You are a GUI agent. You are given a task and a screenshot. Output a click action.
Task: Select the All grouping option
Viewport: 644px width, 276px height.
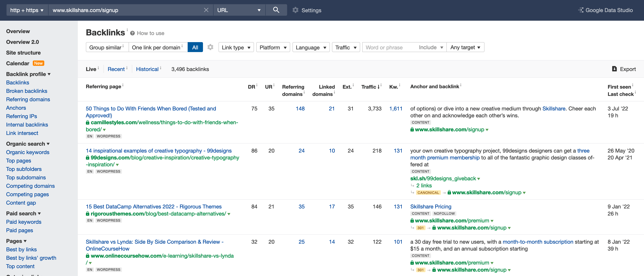[195, 47]
